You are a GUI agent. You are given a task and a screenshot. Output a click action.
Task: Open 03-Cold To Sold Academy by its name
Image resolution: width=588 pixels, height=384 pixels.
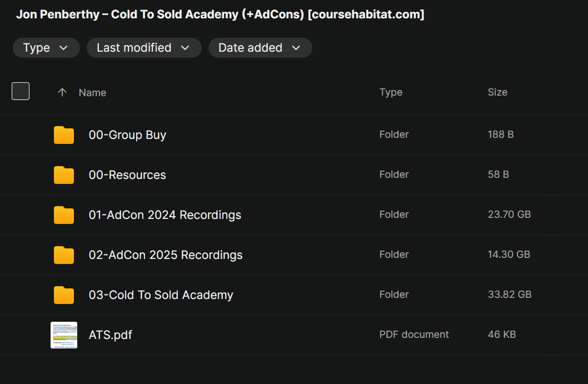161,295
